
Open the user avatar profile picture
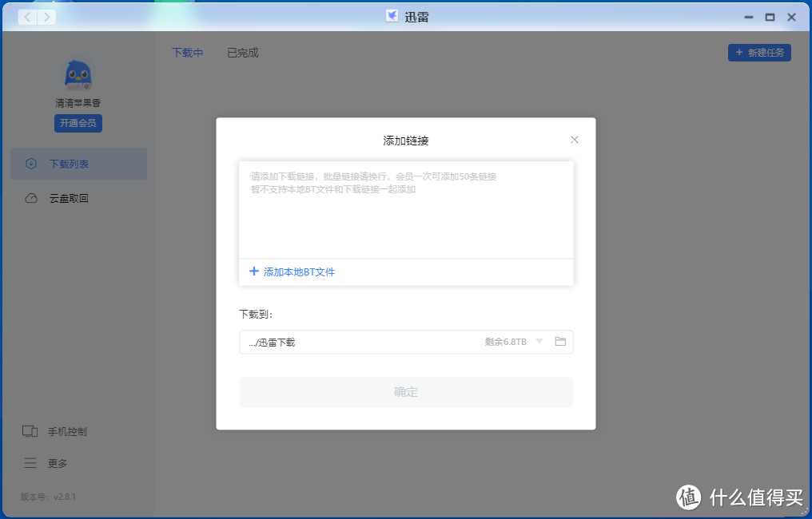(x=78, y=76)
